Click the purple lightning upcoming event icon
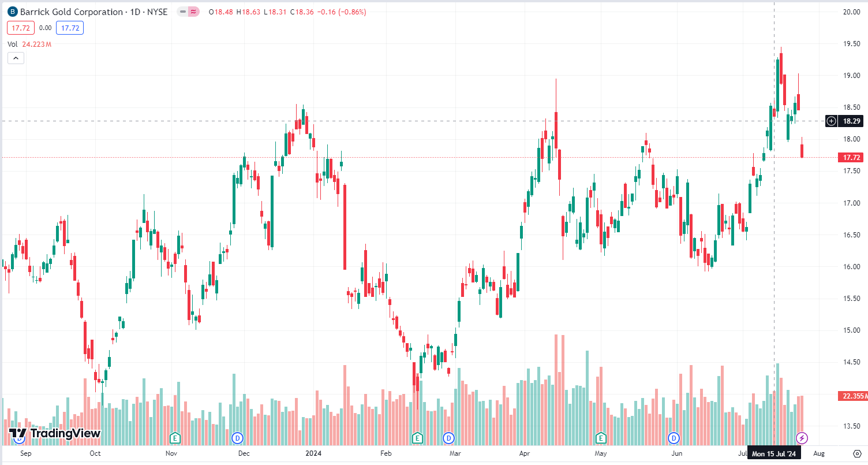Image resolution: width=868 pixels, height=465 pixels. pos(802,438)
